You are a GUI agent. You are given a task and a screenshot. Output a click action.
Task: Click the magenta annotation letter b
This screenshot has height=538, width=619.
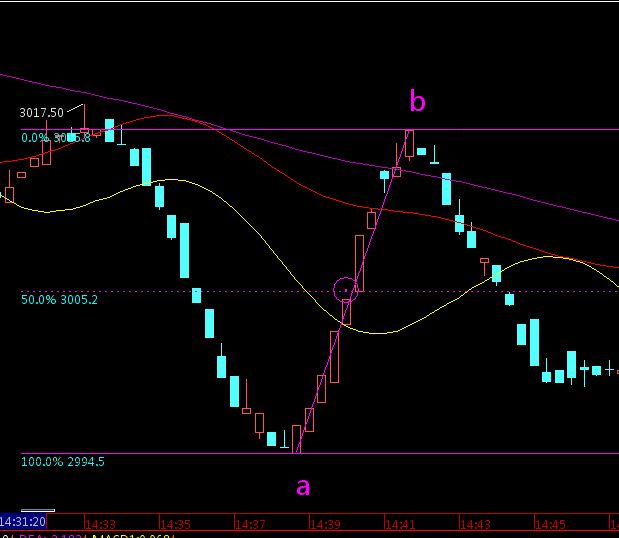pyautogui.click(x=418, y=100)
